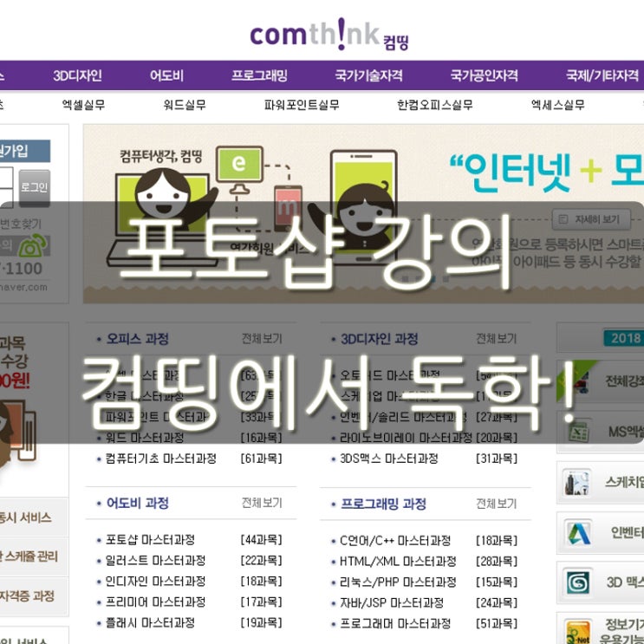
Task: Click the MS엑셀 spreadsheet icon
Action: [x=579, y=433]
